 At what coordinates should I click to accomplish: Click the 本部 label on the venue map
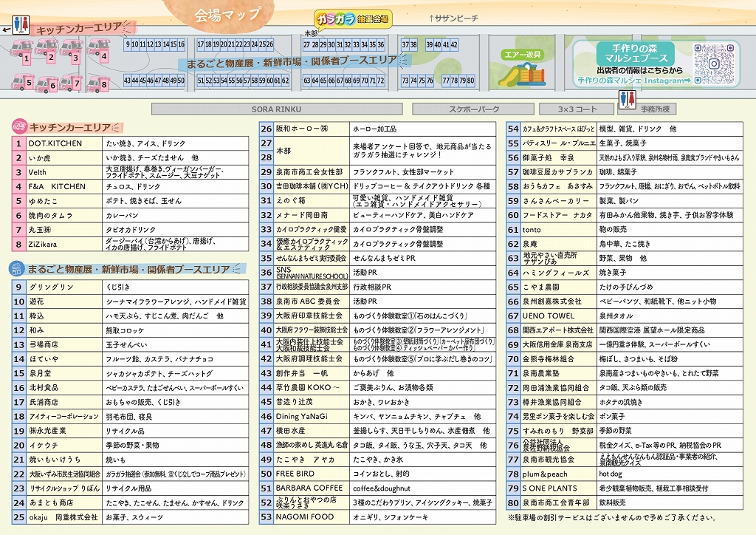pyautogui.click(x=311, y=33)
